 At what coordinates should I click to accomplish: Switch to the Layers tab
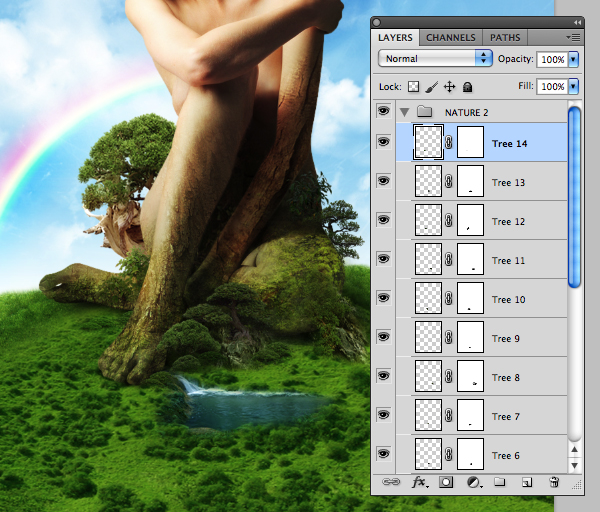(395, 38)
